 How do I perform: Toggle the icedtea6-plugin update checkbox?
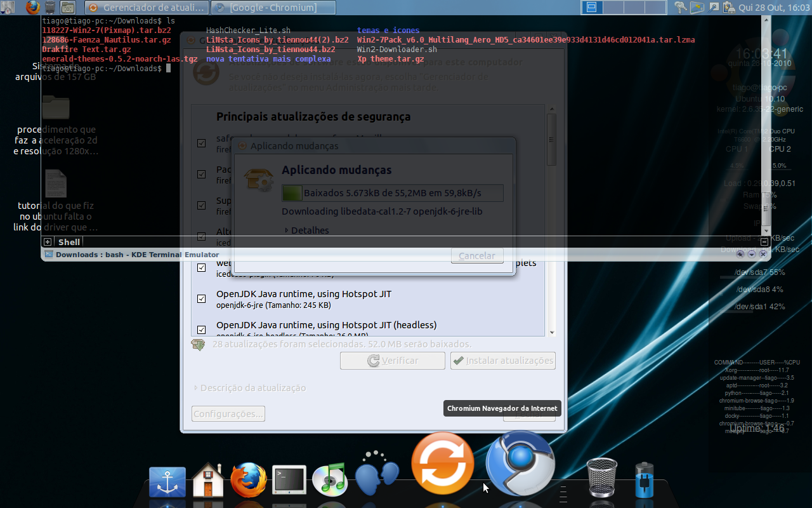(201, 267)
